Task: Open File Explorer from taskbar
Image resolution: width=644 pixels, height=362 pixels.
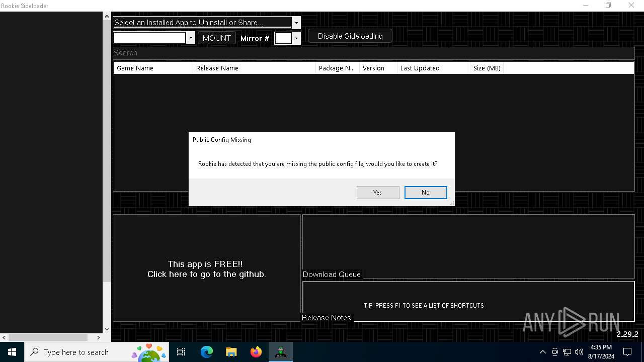Action: pos(231,352)
